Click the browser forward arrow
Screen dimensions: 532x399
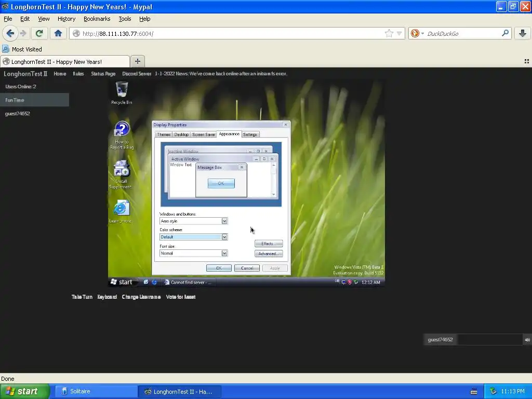click(23, 33)
